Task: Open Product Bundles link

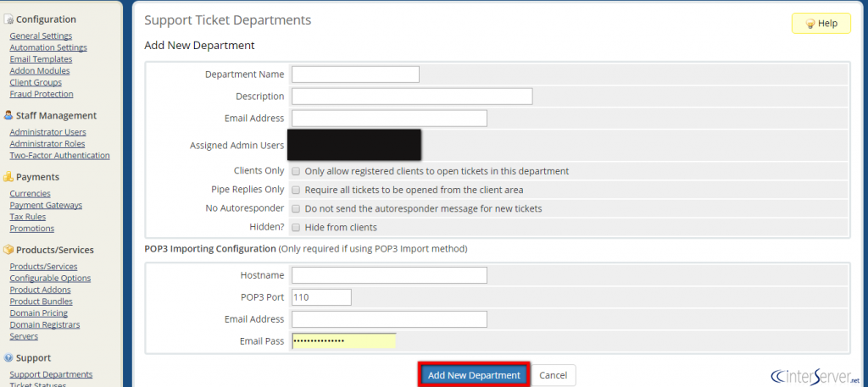Action: (41, 301)
